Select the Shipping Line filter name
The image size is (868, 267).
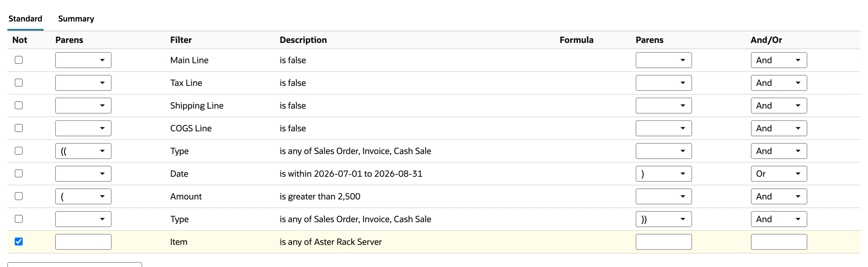coord(197,106)
